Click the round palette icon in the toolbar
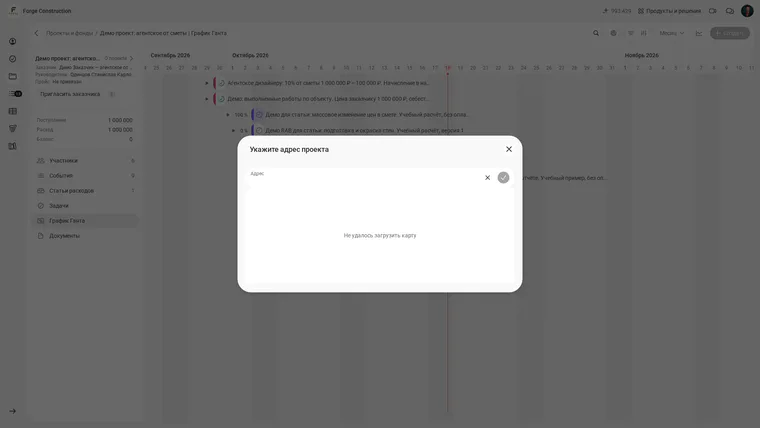Screen dimensions: 760x428 tap(613, 33)
